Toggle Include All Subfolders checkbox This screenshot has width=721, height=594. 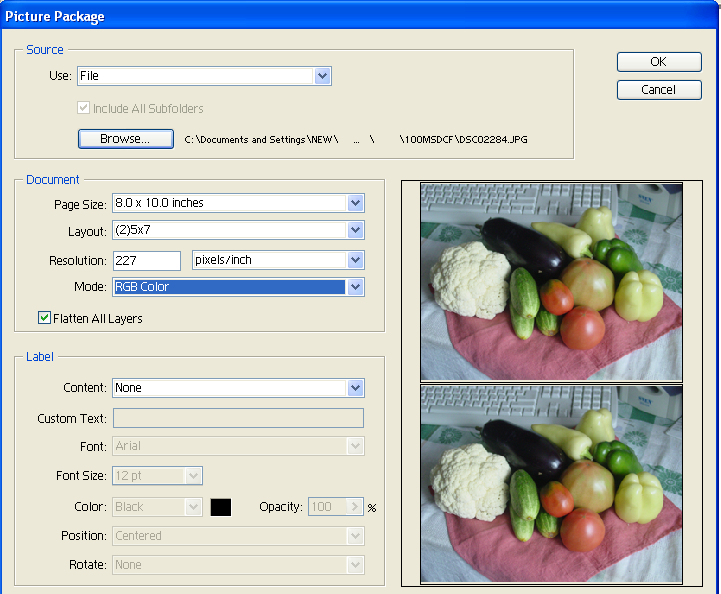[83, 108]
